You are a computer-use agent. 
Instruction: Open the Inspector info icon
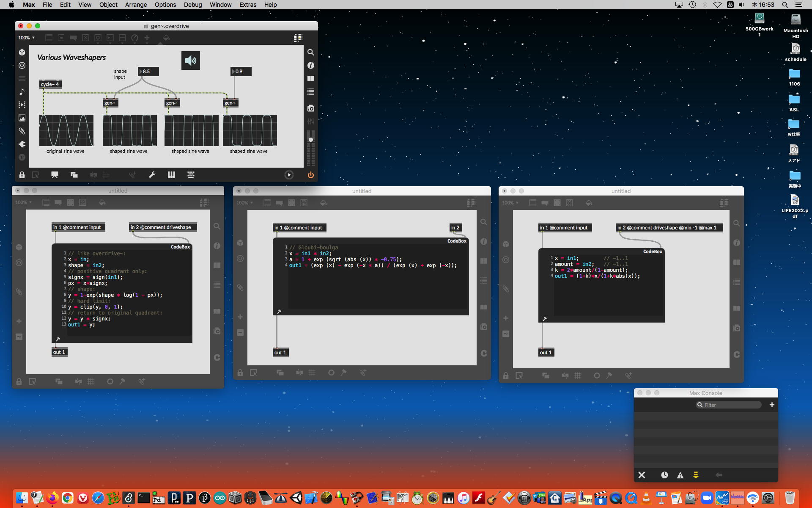click(x=310, y=65)
